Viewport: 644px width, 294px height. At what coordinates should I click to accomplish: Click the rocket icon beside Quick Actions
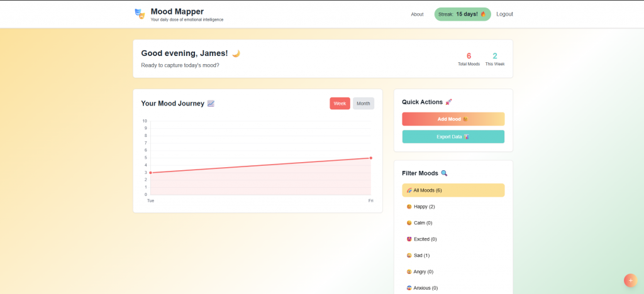click(x=448, y=102)
